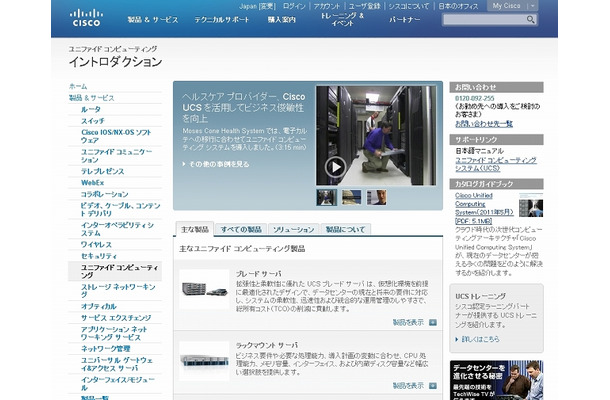The width and height of the screenshot is (610, 400).
Task: Click the My Cisco button
Action: 506,6
